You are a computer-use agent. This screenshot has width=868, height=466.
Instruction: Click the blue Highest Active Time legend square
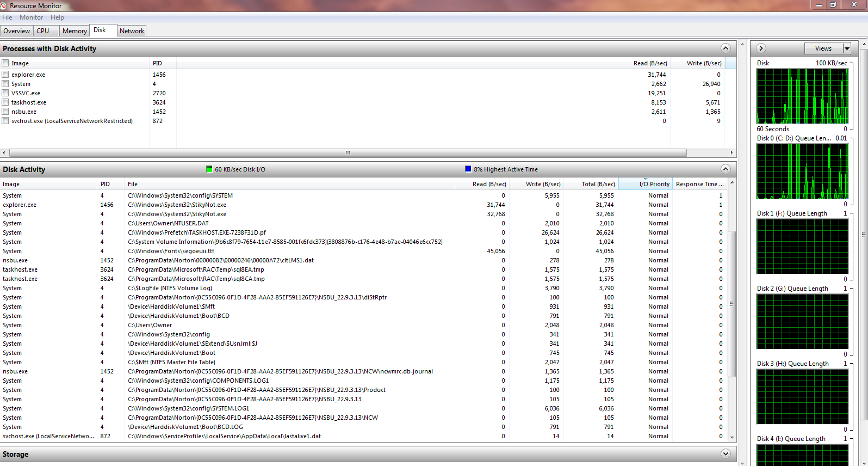coord(468,169)
